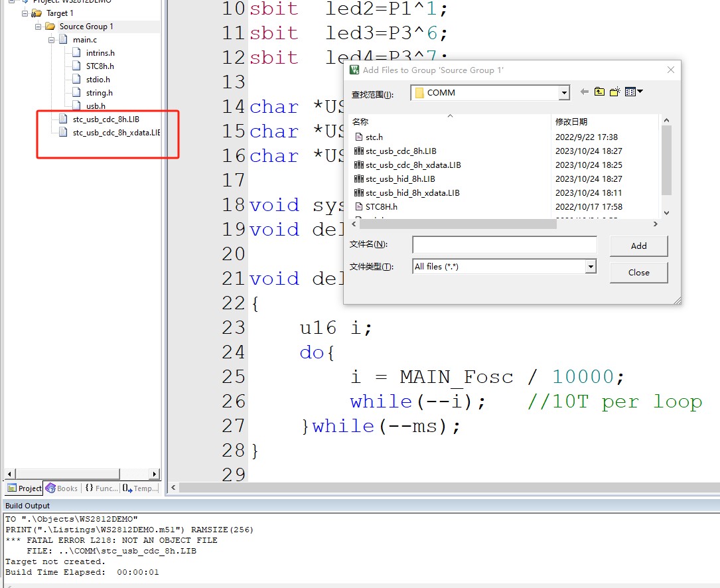Viewport: 720px width, 588px height.
Task: Click the Source Group 1 folder icon
Action: coord(50,27)
